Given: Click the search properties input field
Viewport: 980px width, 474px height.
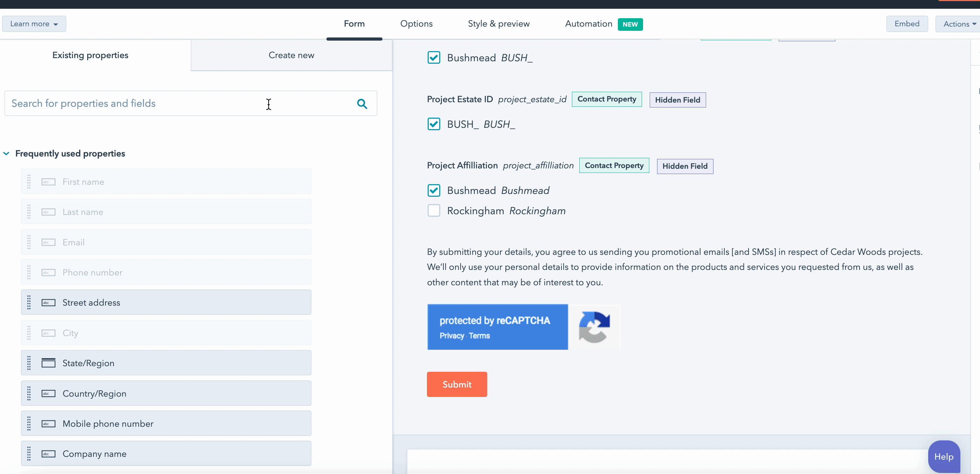Looking at the screenshot, I should click(190, 103).
